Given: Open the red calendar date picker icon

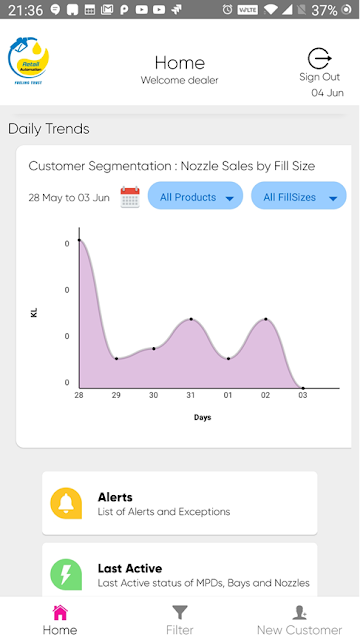Looking at the screenshot, I should coord(130,197).
